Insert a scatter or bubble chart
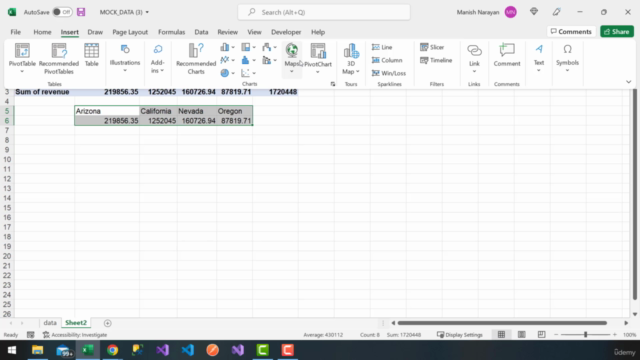 pos(248,73)
